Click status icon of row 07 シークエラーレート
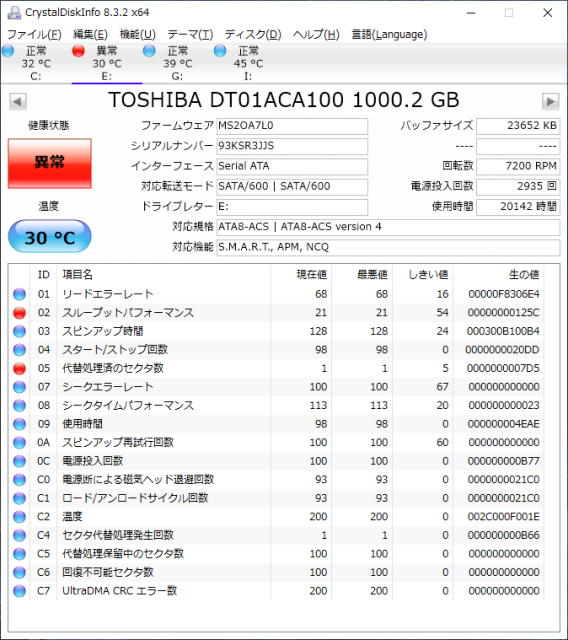This screenshot has height=640, width=568. tap(19, 387)
